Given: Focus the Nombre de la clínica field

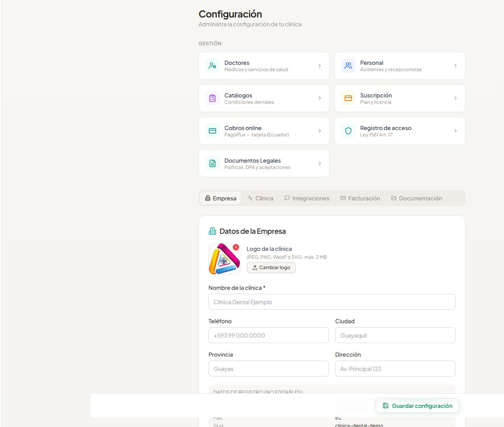Looking at the screenshot, I should 332,302.
